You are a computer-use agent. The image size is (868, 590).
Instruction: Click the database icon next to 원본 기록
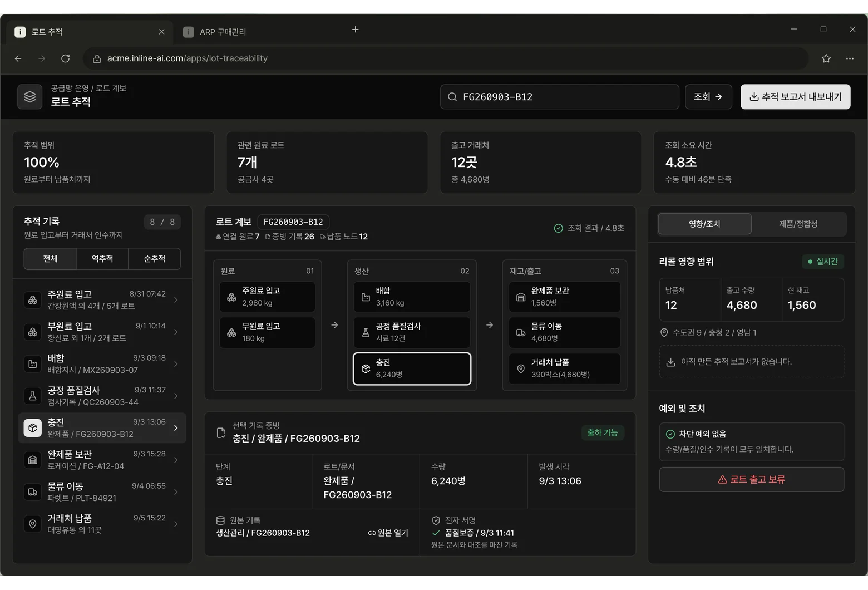coord(220,520)
